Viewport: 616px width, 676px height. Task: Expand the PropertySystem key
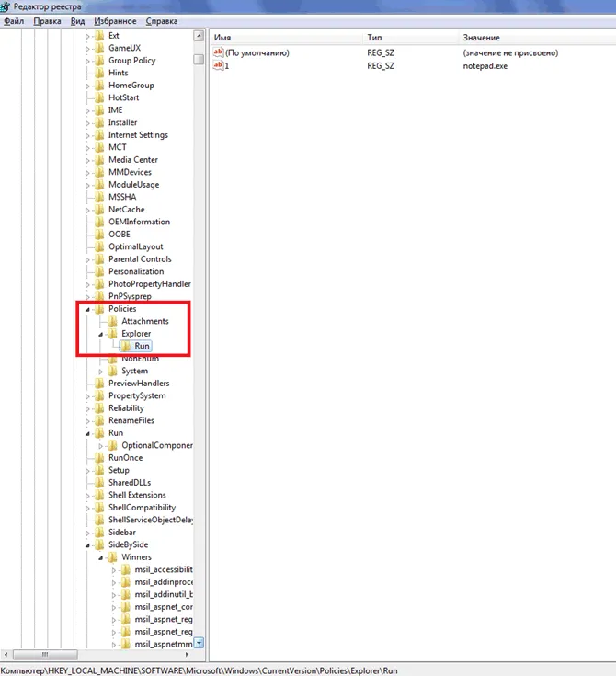pyautogui.click(x=87, y=396)
